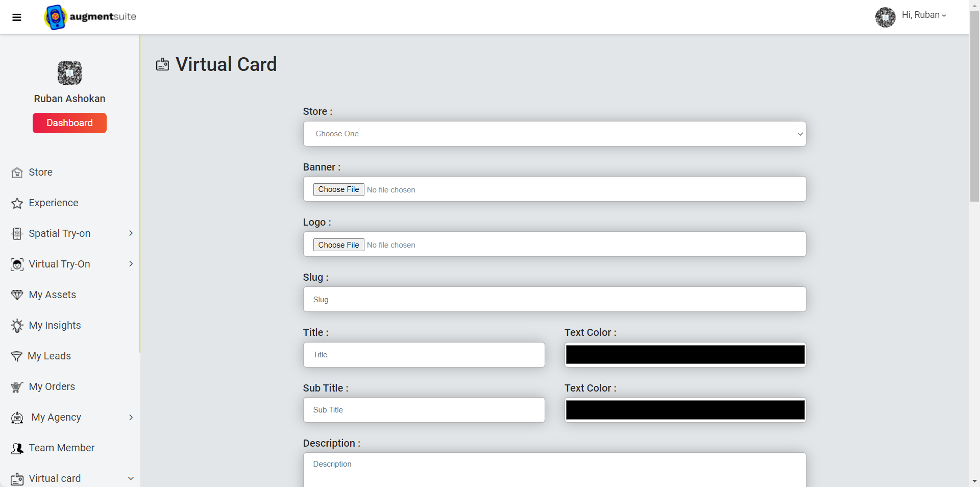This screenshot has height=487, width=980.
Task: Click the scrollbar down arrow
Action: 974,481
